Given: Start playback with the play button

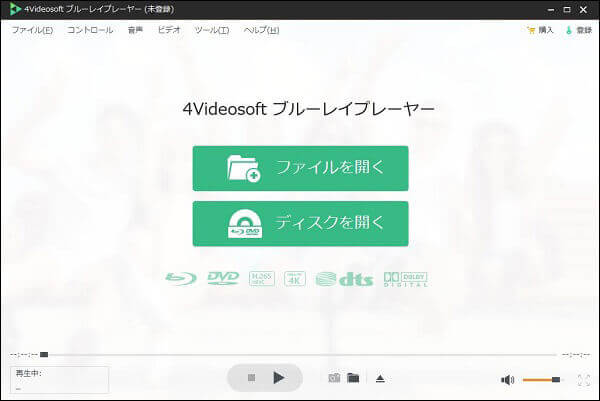Looking at the screenshot, I should coord(279,378).
